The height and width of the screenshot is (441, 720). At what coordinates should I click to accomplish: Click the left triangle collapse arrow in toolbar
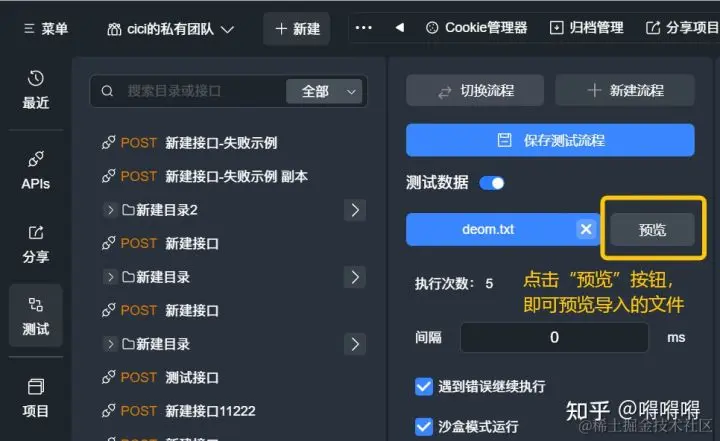pyautogui.click(x=399, y=28)
